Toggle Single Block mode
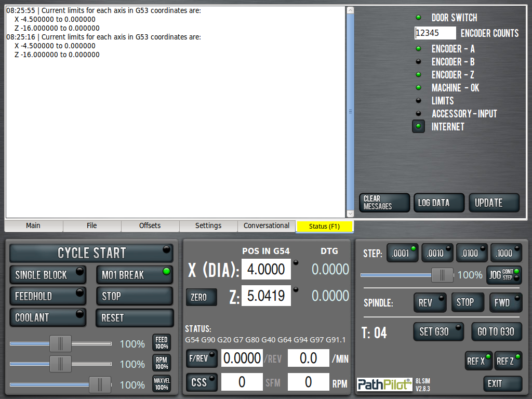Screen dimensions: 532x399 [x=48, y=275]
